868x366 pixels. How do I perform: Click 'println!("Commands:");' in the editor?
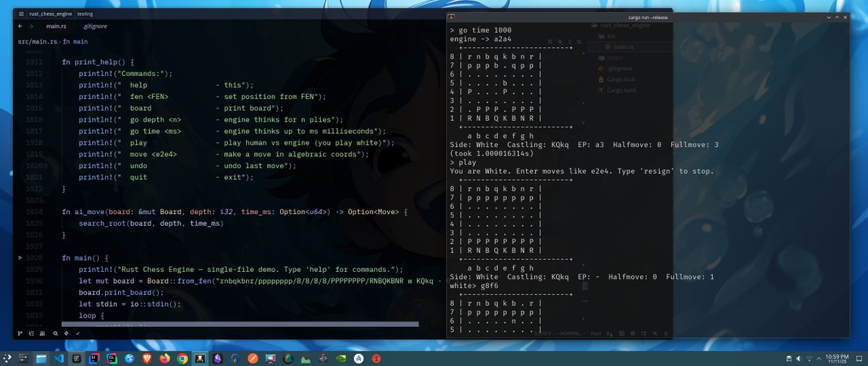pyautogui.click(x=126, y=74)
